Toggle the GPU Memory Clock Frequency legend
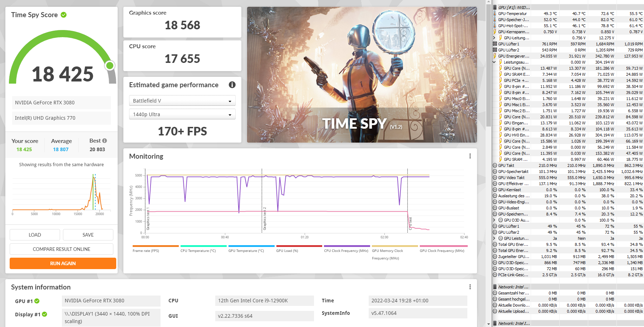The image size is (644, 327). point(395,252)
